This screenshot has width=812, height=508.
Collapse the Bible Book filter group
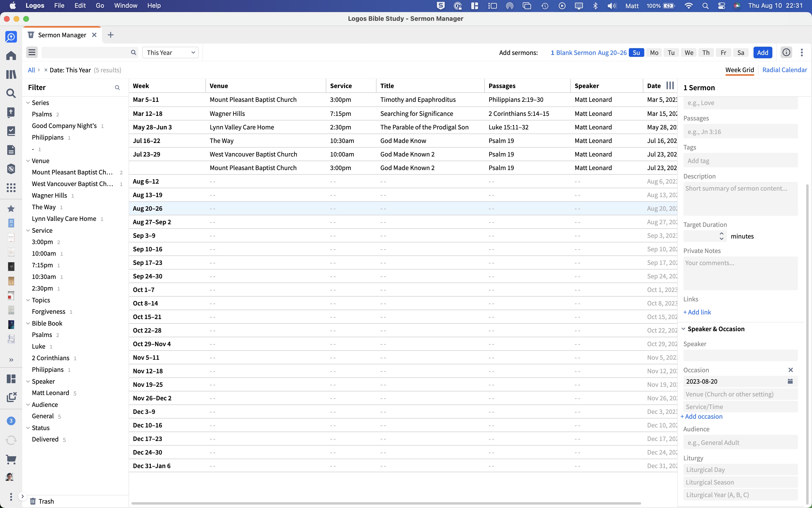[x=28, y=324]
